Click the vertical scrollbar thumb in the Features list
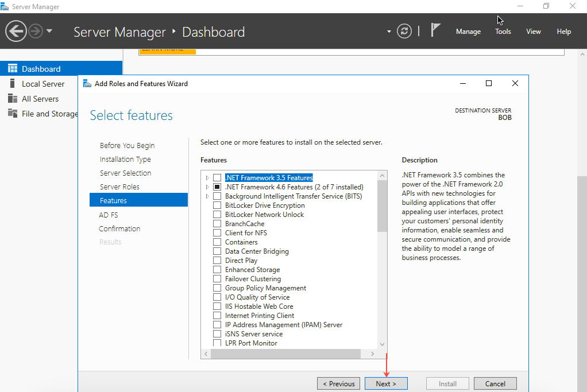The height and width of the screenshot is (392, 587). tap(382, 206)
